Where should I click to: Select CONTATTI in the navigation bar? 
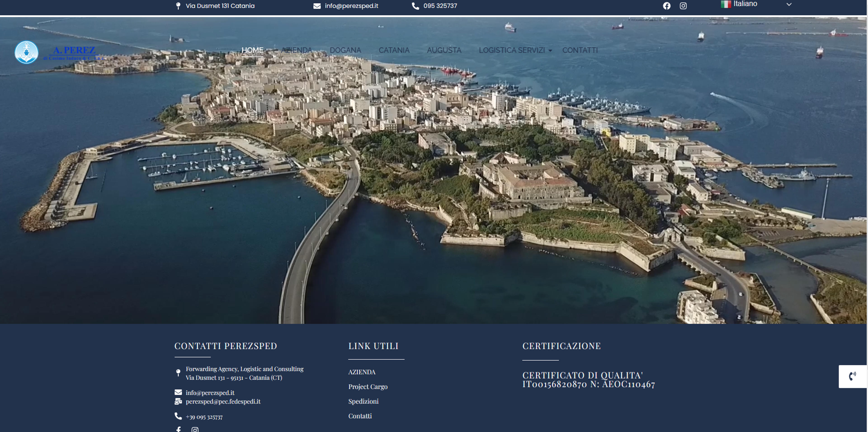[580, 50]
